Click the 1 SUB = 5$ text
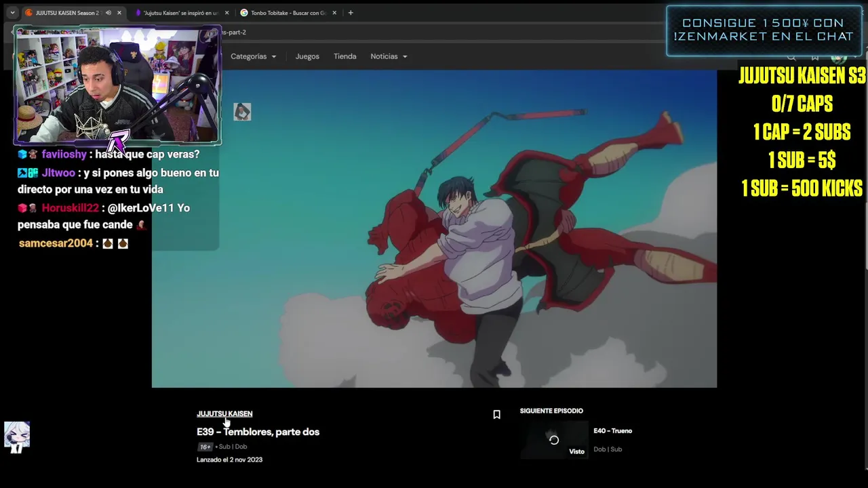 pyautogui.click(x=802, y=160)
